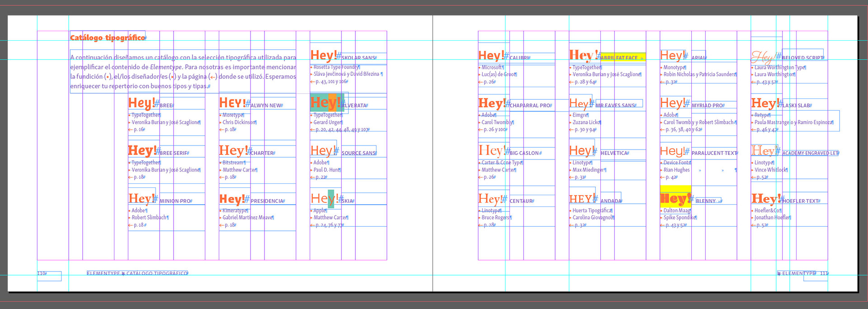Click the 'MINION PRO' font label
The image size is (868, 309).
pos(175,201)
